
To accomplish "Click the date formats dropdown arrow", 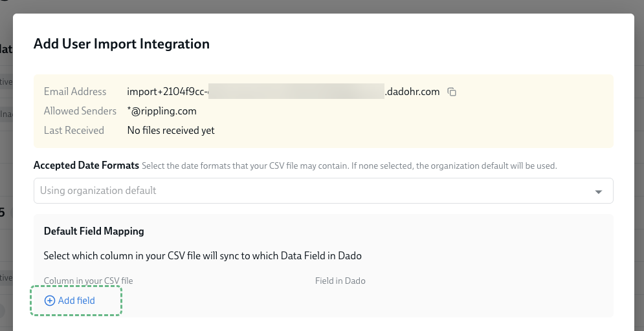I will (598, 191).
